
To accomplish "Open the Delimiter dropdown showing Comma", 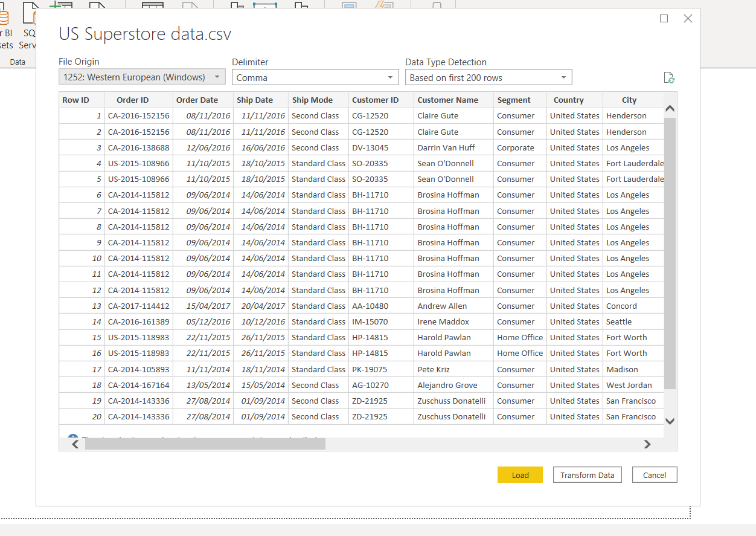I will coord(315,77).
